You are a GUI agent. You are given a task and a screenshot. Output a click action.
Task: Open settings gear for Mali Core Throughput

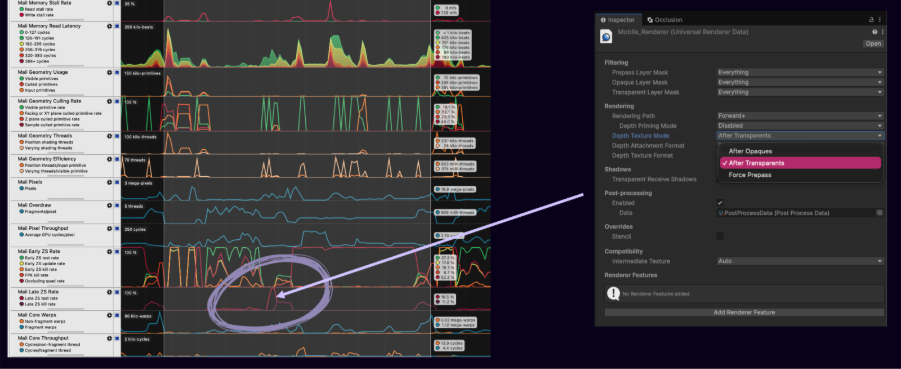(110, 338)
